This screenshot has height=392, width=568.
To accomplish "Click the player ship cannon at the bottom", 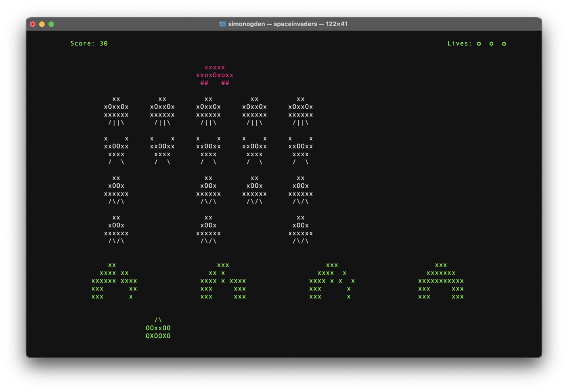I will (x=158, y=328).
